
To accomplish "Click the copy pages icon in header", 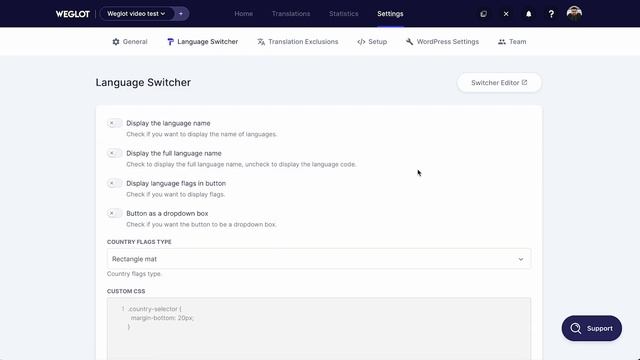I will (483, 14).
